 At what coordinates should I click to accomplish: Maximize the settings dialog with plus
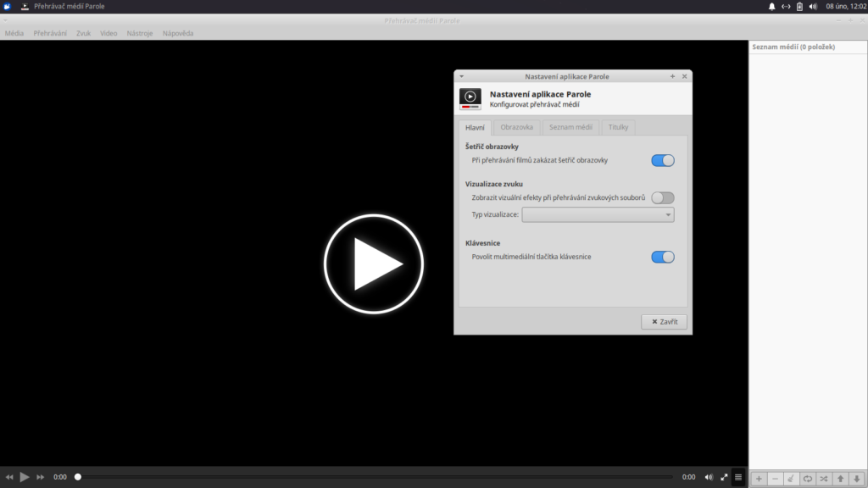[672, 76]
